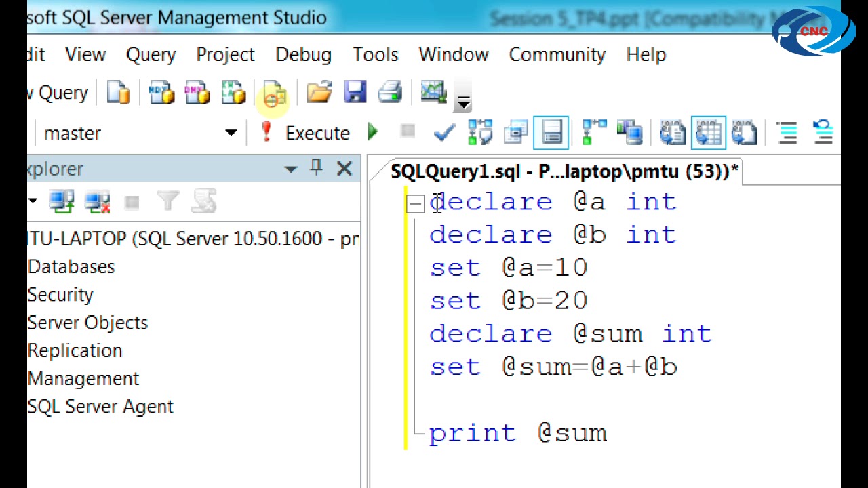The width and height of the screenshot is (868, 488).
Task: Select the Management tree node
Action: 83,378
